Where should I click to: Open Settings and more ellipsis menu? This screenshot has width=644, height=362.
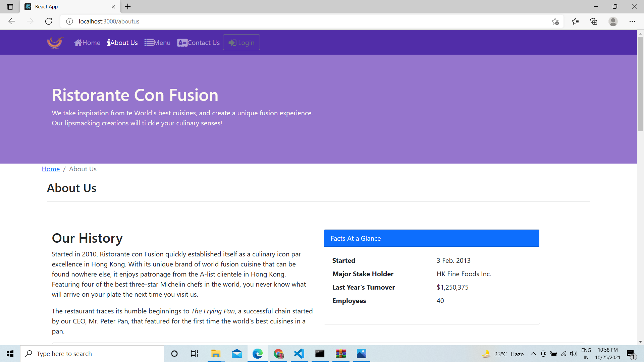pyautogui.click(x=632, y=21)
